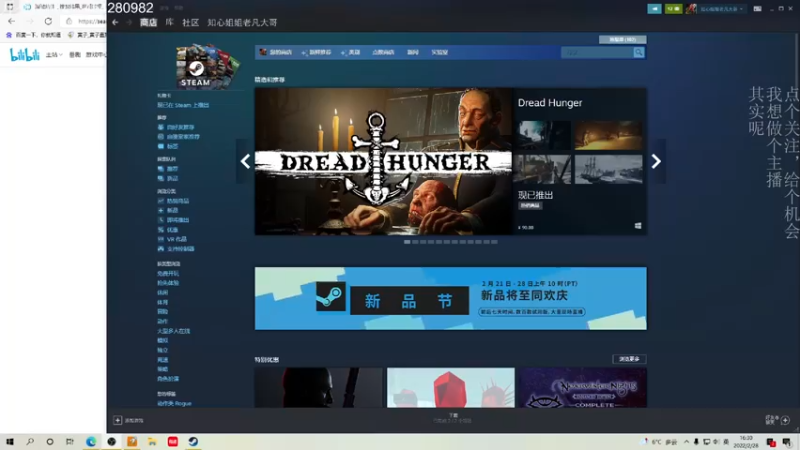Open the green notifications envelope button
Screen dimensions: 800x450
[x=673, y=9]
